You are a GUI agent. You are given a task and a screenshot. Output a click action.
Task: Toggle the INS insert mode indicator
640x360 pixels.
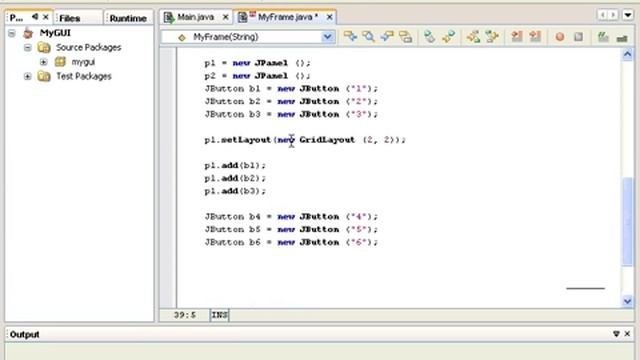[x=220, y=315]
